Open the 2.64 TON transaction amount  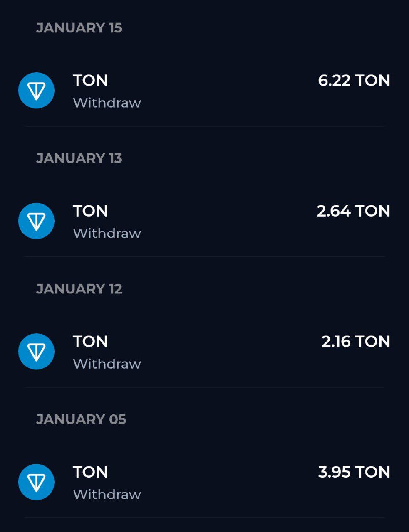coord(354,211)
